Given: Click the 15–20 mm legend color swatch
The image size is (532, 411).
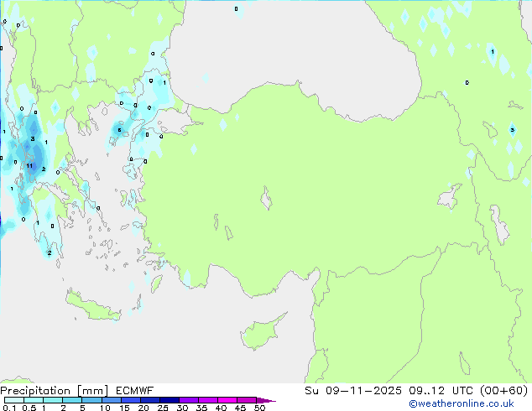Looking at the screenshot, I should point(131,400).
